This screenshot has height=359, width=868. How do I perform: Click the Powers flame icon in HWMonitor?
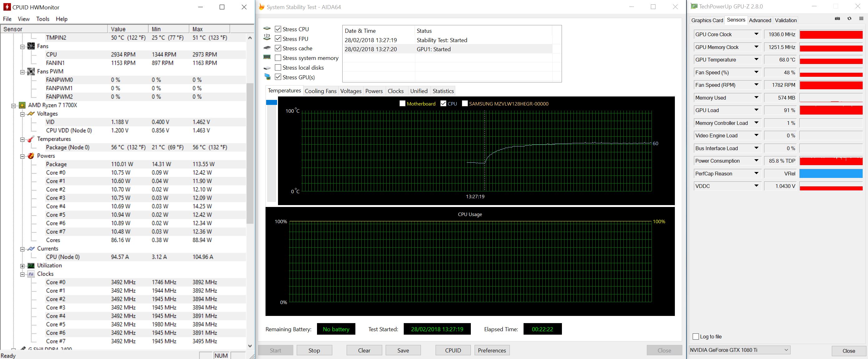[x=31, y=156]
